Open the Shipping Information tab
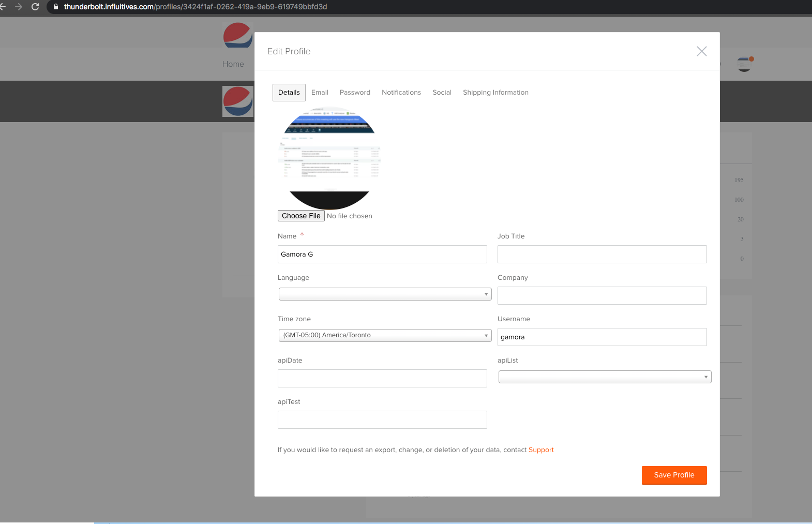 (x=495, y=93)
